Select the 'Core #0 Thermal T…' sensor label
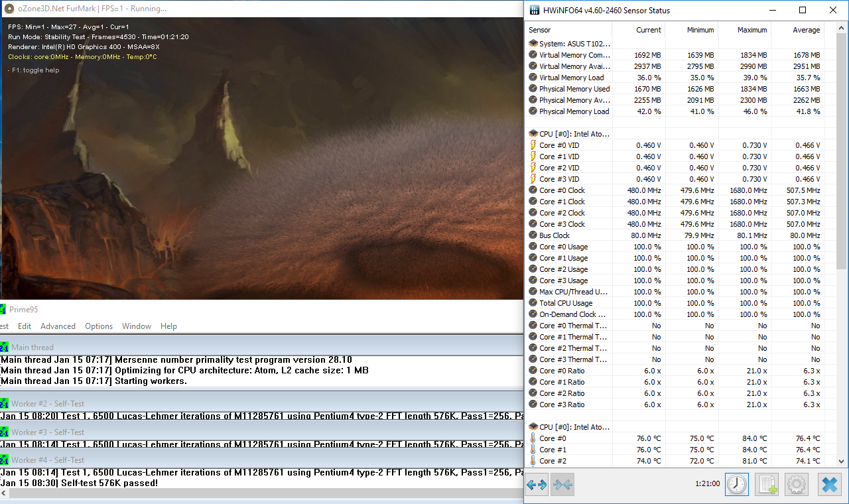 pos(574,326)
